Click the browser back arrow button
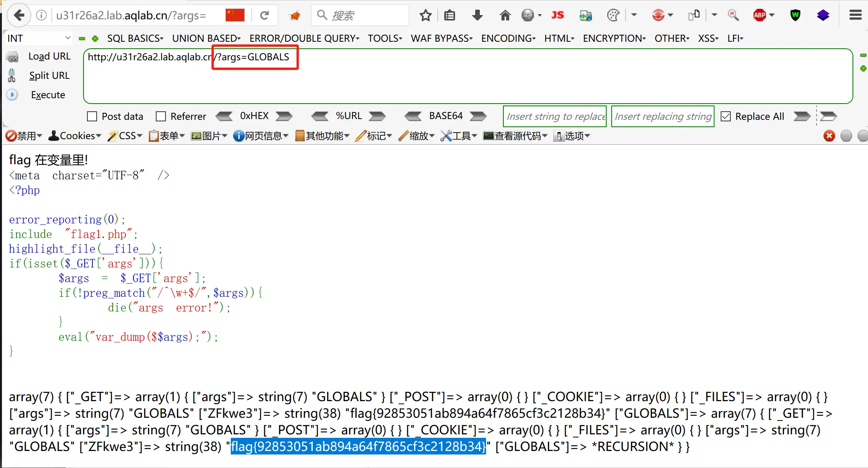868x468 pixels. 19,15
